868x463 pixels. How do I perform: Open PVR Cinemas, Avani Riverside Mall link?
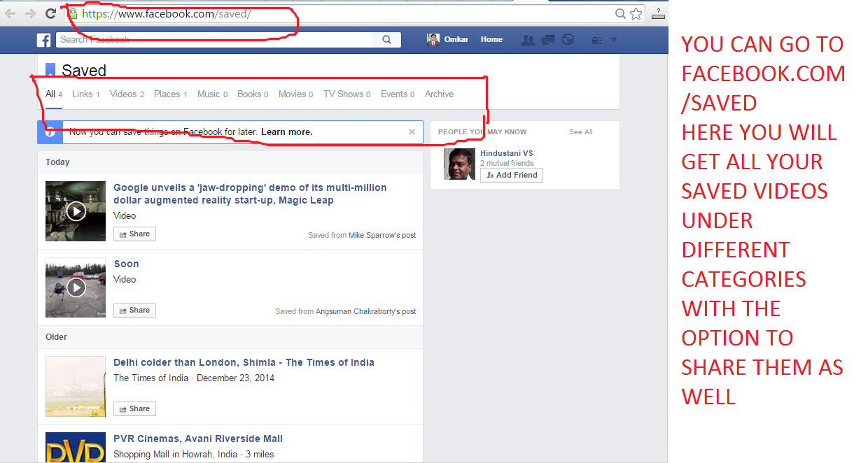point(198,439)
